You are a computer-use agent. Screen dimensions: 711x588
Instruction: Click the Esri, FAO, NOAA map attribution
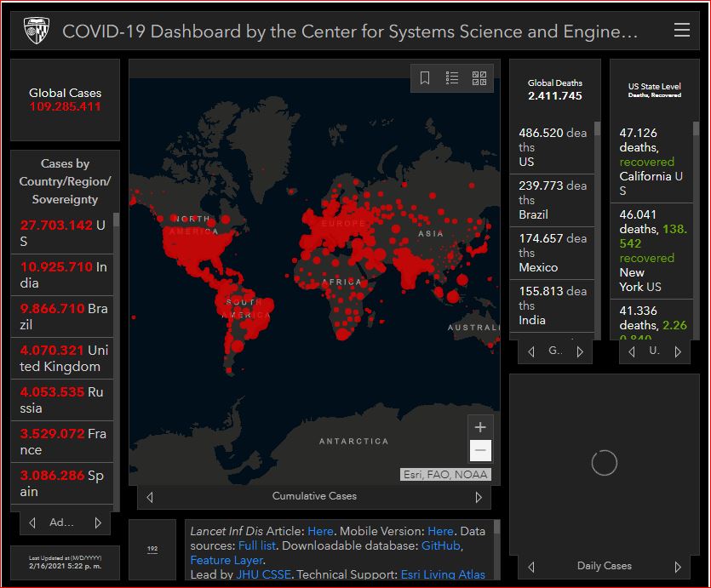[x=445, y=475]
